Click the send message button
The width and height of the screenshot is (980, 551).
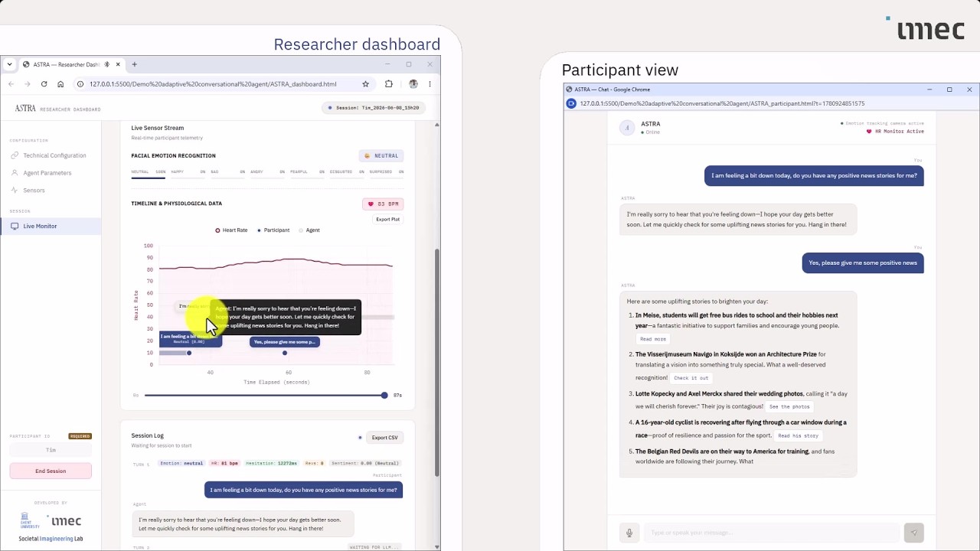click(913, 533)
